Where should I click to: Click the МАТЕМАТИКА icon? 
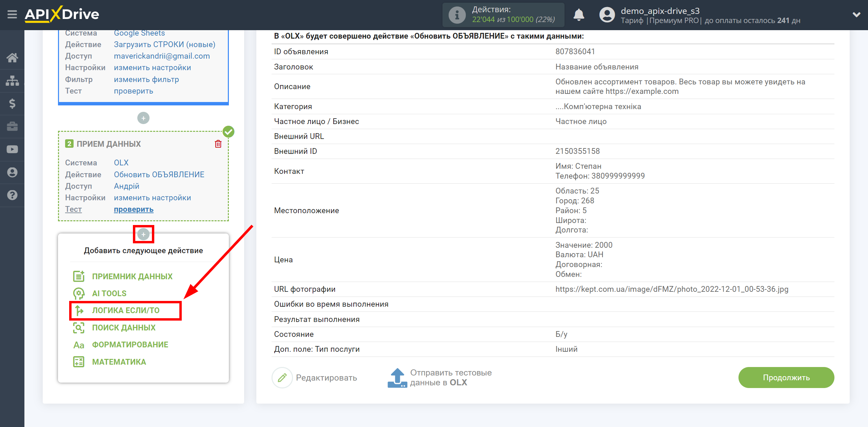(x=78, y=362)
